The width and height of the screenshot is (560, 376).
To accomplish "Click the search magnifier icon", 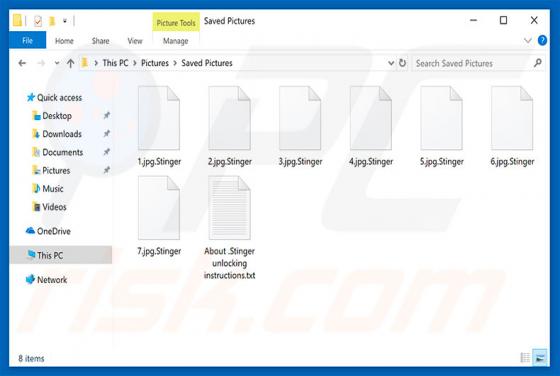I will 538,63.
